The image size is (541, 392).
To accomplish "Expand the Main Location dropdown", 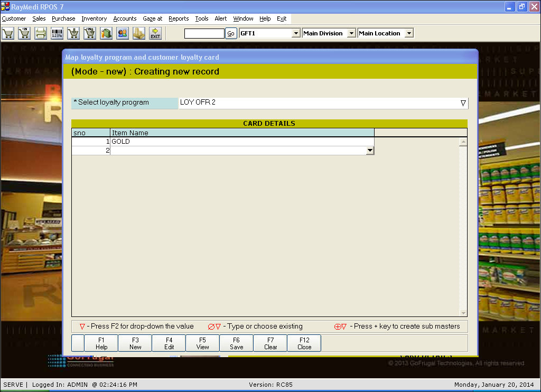I will point(409,33).
